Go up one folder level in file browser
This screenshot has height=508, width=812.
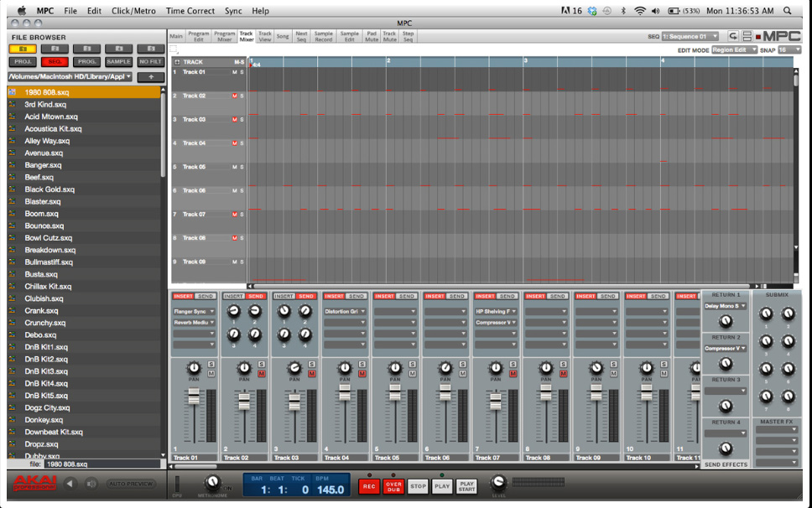coord(151,76)
